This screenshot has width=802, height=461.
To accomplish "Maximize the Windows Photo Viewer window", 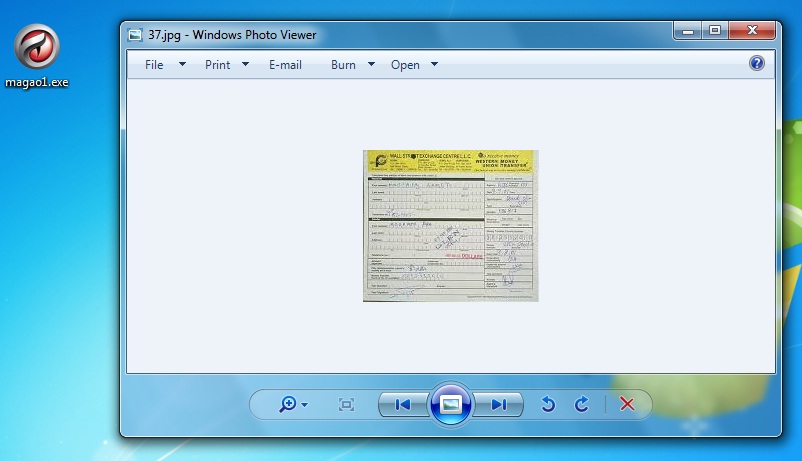I will [715, 31].
